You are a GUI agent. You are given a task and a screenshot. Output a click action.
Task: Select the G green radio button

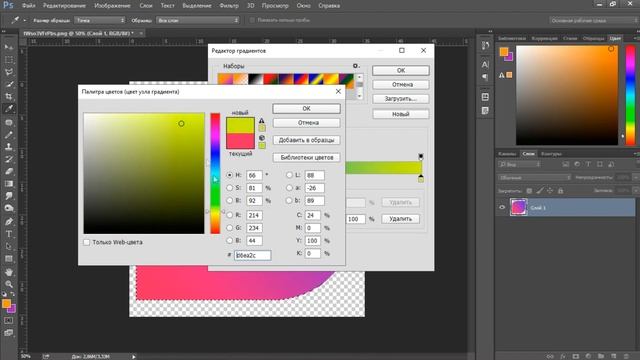(x=229, y=228)
